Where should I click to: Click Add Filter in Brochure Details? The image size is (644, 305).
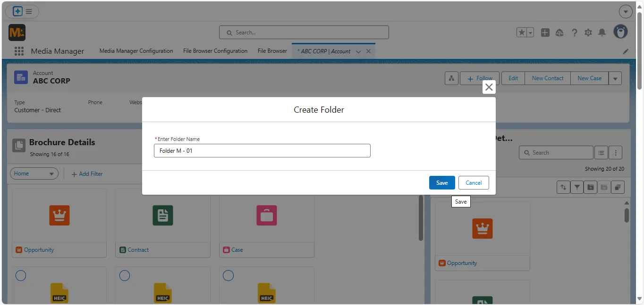point(87,174)
